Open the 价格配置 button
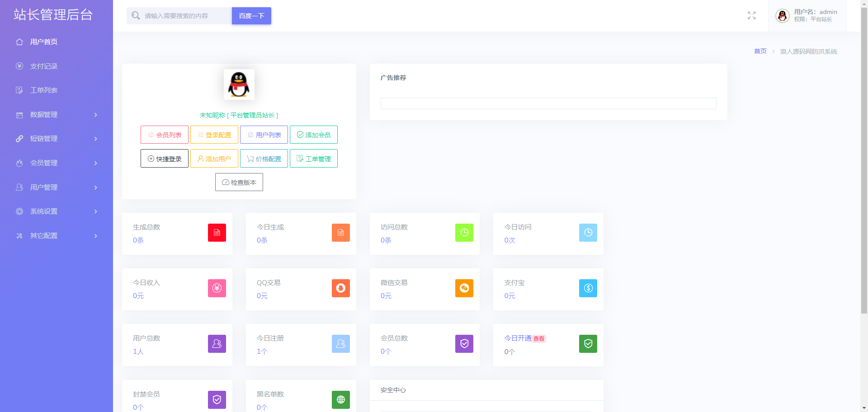 coord(264,159)
